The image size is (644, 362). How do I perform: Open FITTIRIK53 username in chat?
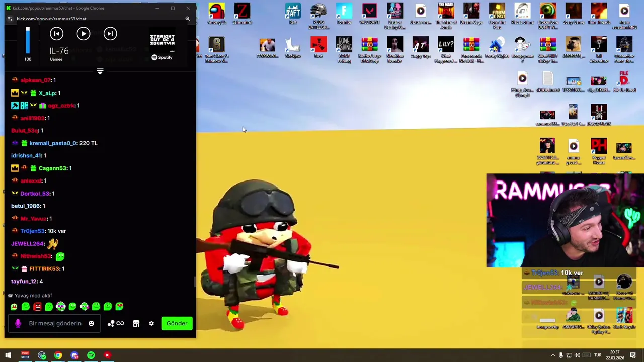(x=44, y=268)
